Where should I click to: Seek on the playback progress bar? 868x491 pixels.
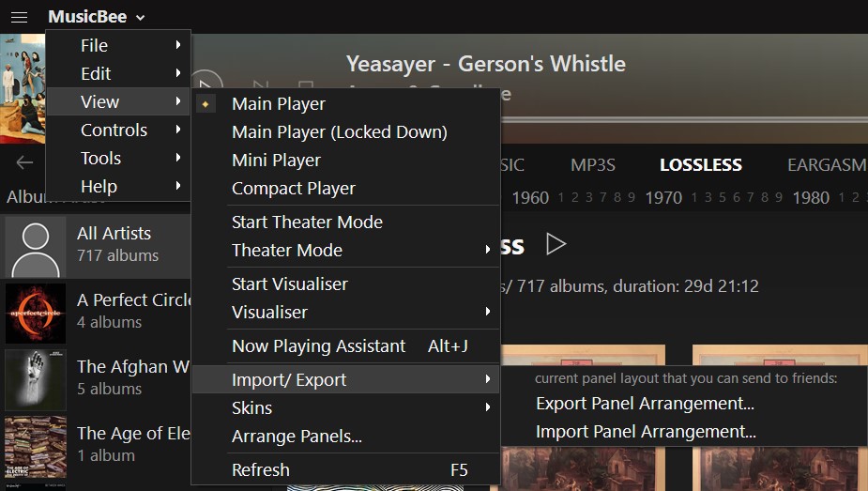(684, 119)
